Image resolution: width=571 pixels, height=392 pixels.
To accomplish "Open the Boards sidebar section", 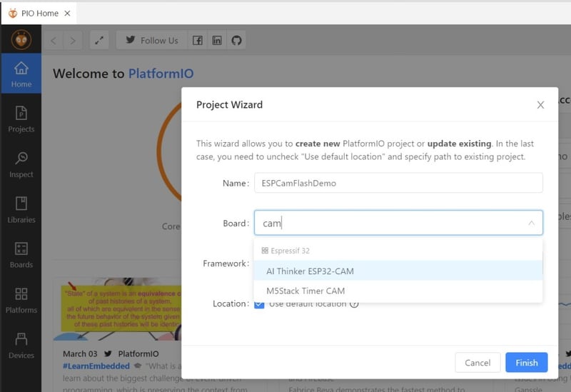I will coord(21,255).
